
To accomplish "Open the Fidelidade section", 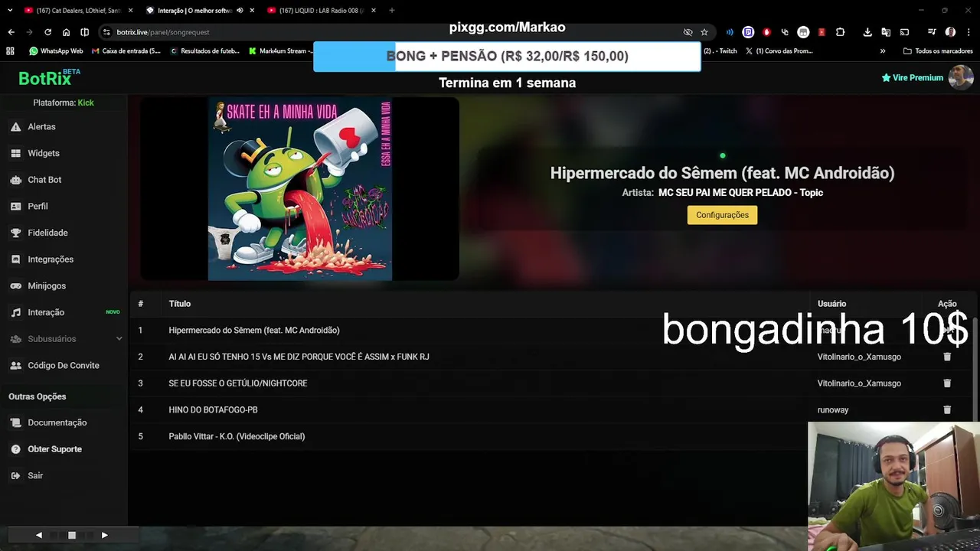I will click(x=47, y=233).
